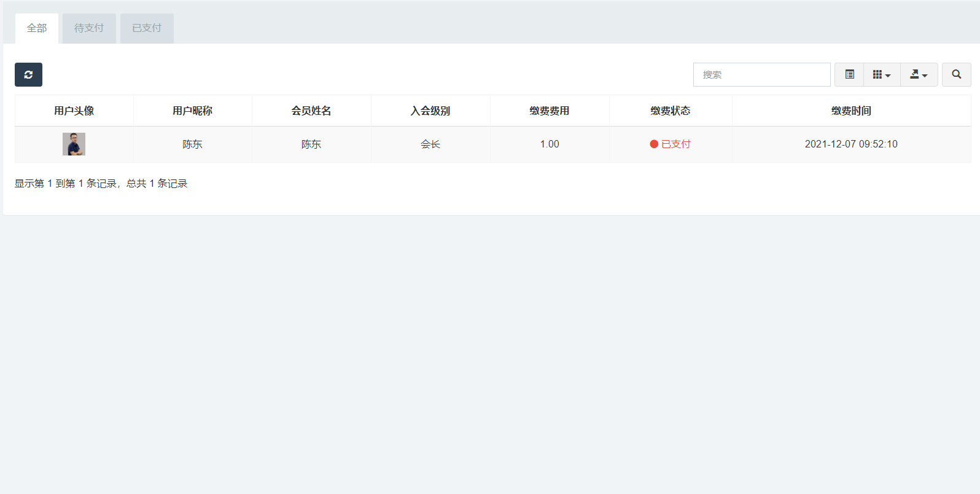This screenshot has width=980, height=494.
Task: Click the 入会级别 column header
Action: pyautogui.click(x=430, y=111)
